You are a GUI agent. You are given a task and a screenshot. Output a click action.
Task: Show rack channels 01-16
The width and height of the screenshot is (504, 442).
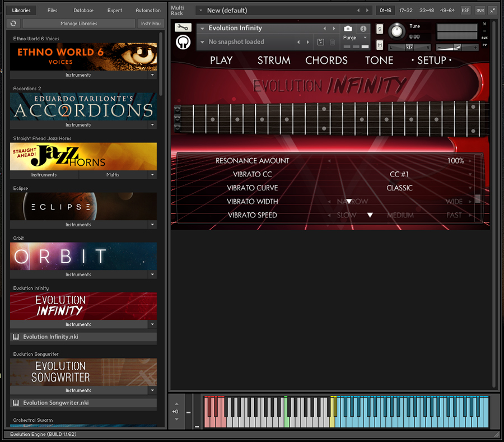[385, 10]
